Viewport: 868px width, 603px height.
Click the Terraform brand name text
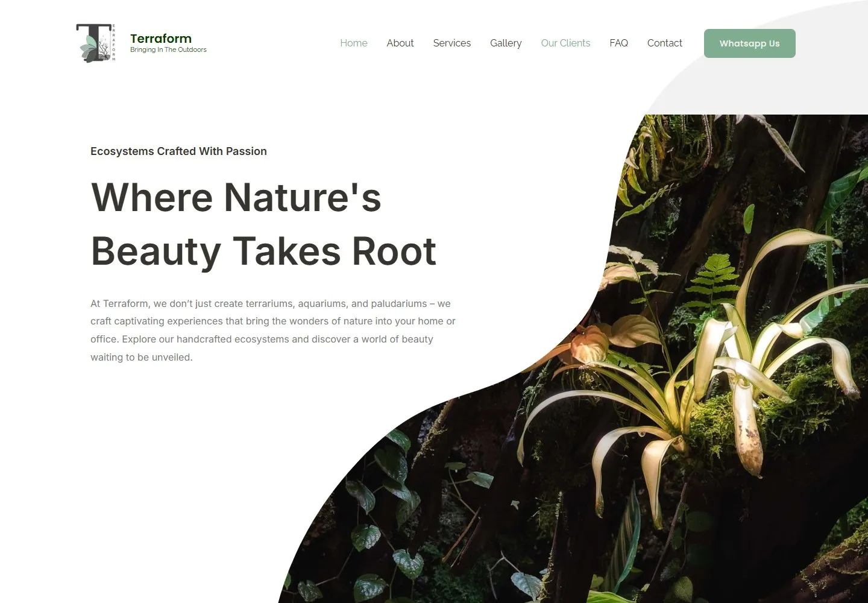pyautogui.click(x=161, y=39)
